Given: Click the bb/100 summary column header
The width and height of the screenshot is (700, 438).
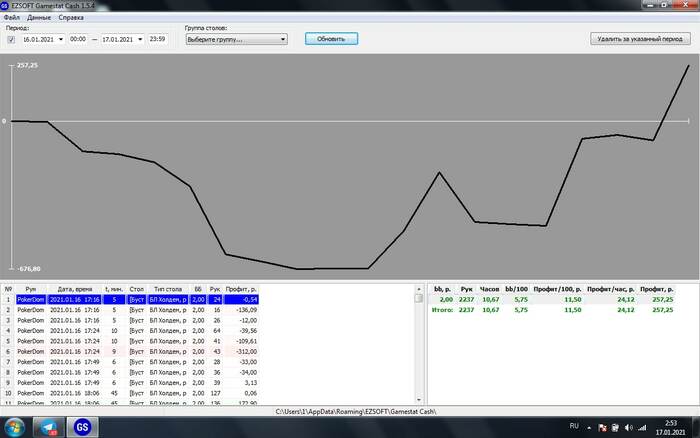Looking at the screenshot, I should 516,289.
